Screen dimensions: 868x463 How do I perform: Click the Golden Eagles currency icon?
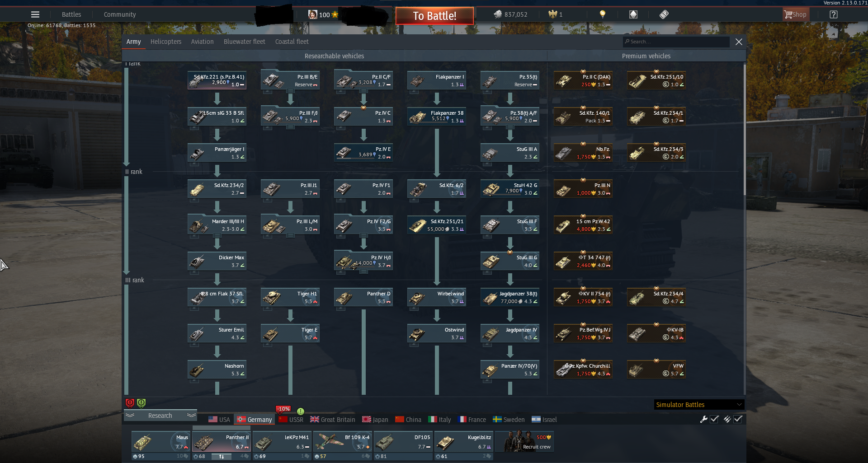pos(552,14)
